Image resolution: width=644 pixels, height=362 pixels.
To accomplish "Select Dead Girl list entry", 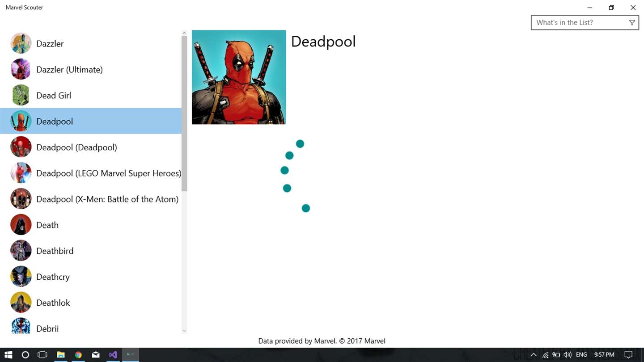I will 91,95.
